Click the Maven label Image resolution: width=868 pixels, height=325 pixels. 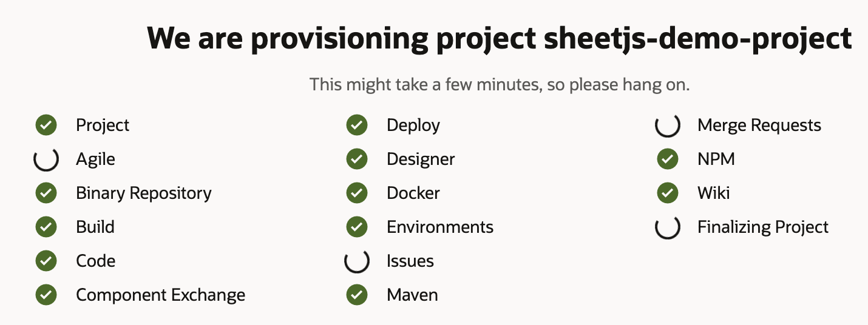tap(412, 295)
